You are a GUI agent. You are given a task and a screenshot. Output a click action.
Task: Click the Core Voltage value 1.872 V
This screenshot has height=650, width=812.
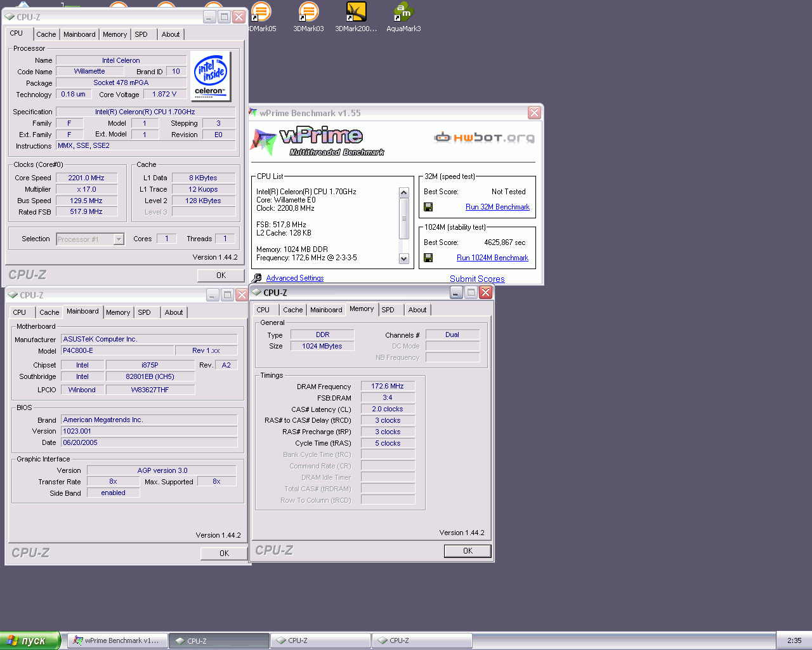click(x=164, y=94)
